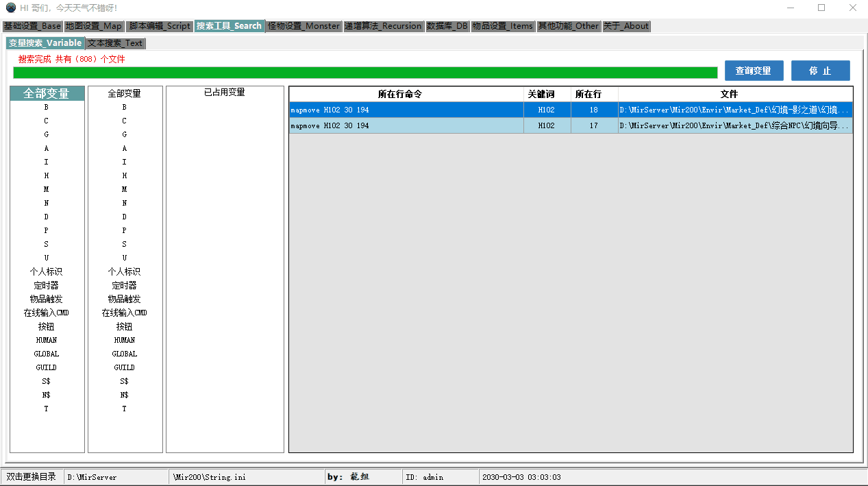
Task: Switch to the 数据库_DB tab
Action: click(447, 25)
